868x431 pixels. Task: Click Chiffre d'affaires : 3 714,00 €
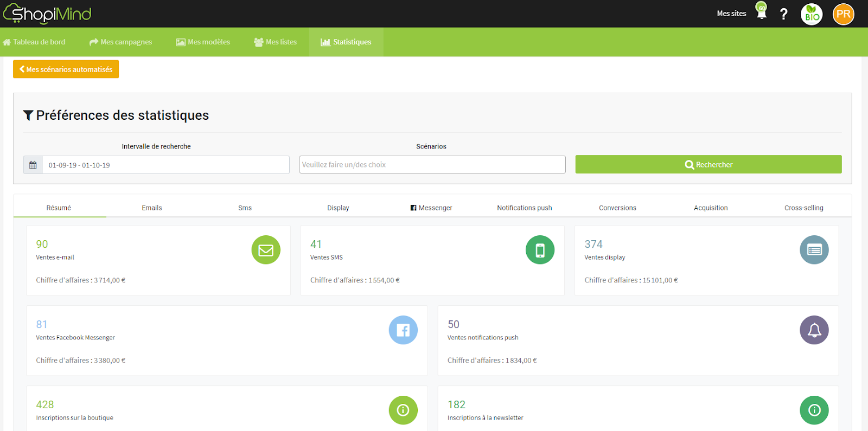[x=81, y=280]
